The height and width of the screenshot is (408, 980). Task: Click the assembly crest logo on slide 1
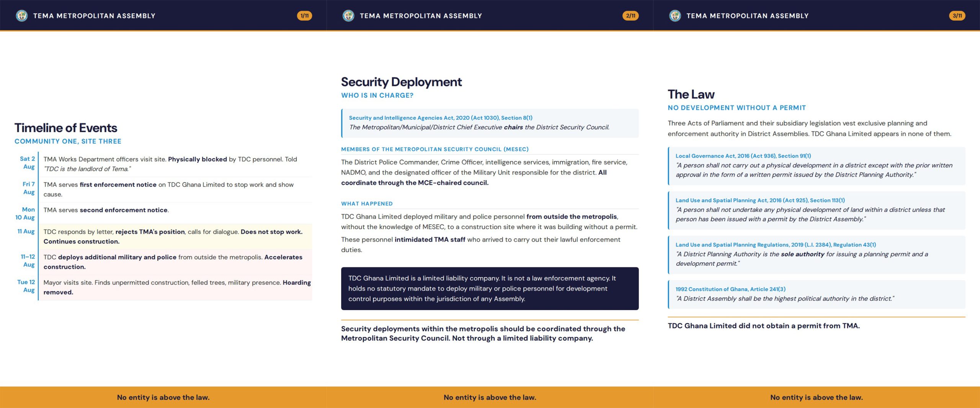22,16
